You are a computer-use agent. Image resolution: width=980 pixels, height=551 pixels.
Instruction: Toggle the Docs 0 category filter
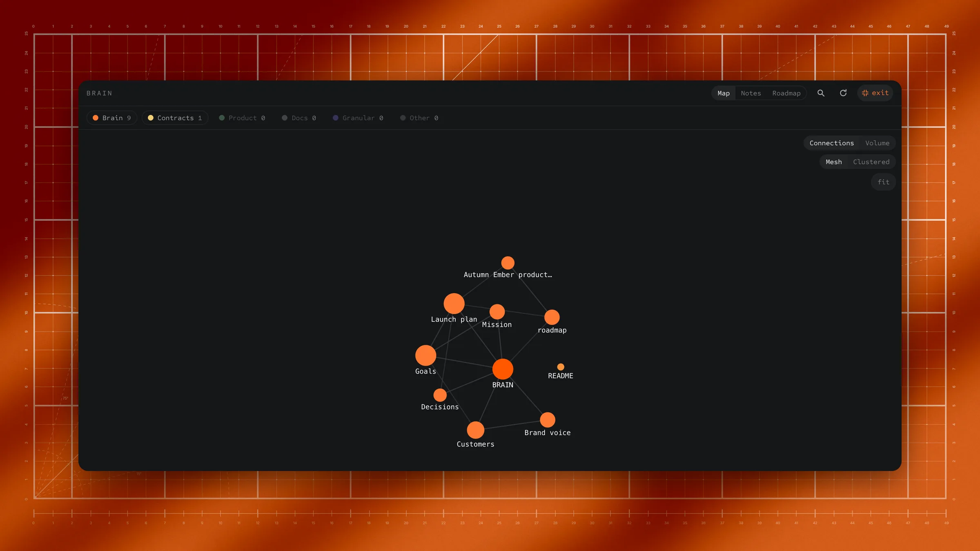tap(299, 118)
